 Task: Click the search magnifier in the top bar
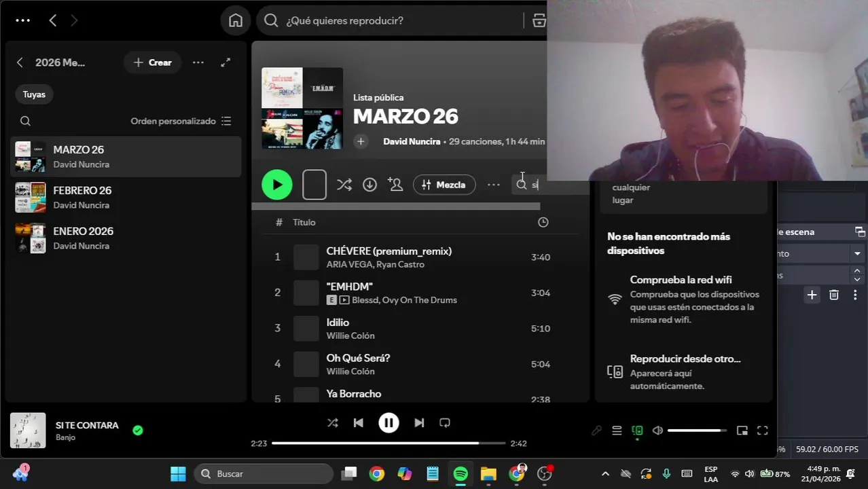pyautogui.click(x=271, y=20)
